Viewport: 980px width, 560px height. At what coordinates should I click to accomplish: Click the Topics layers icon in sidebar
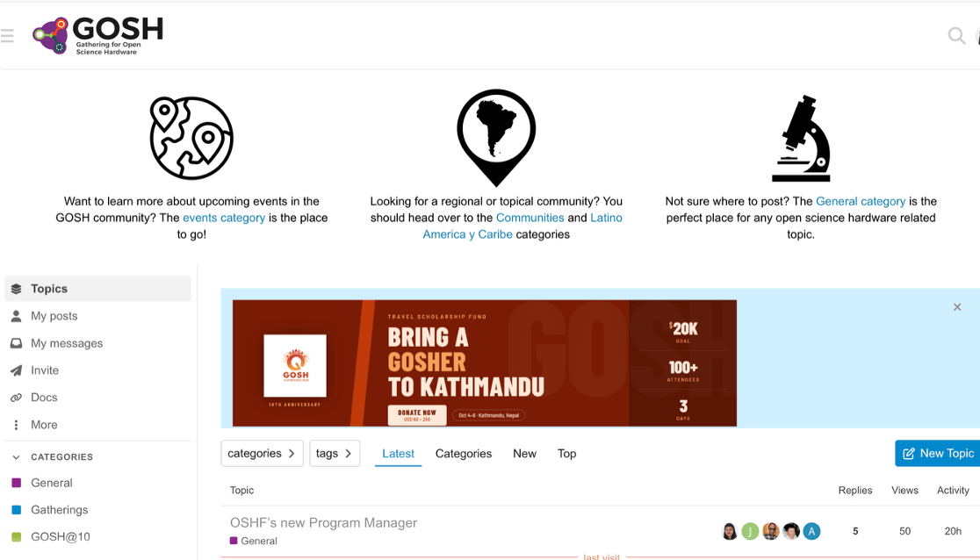click(x=17, y=289)
